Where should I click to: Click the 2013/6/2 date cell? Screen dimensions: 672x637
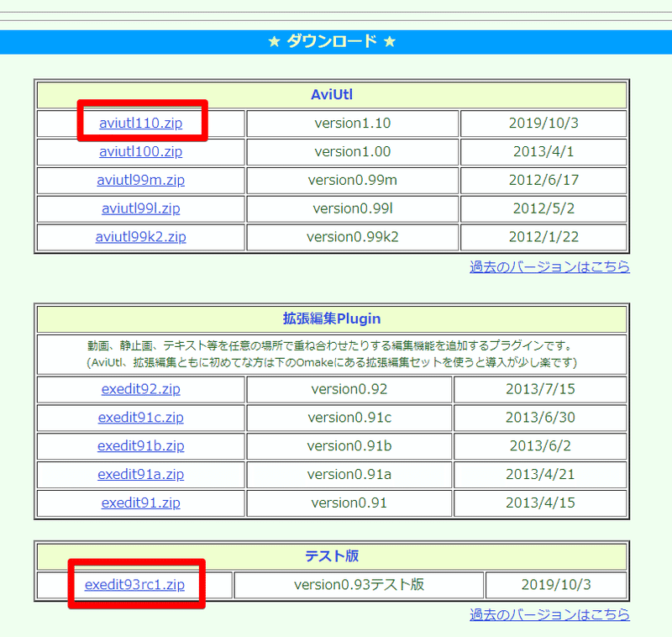(540, 446)
